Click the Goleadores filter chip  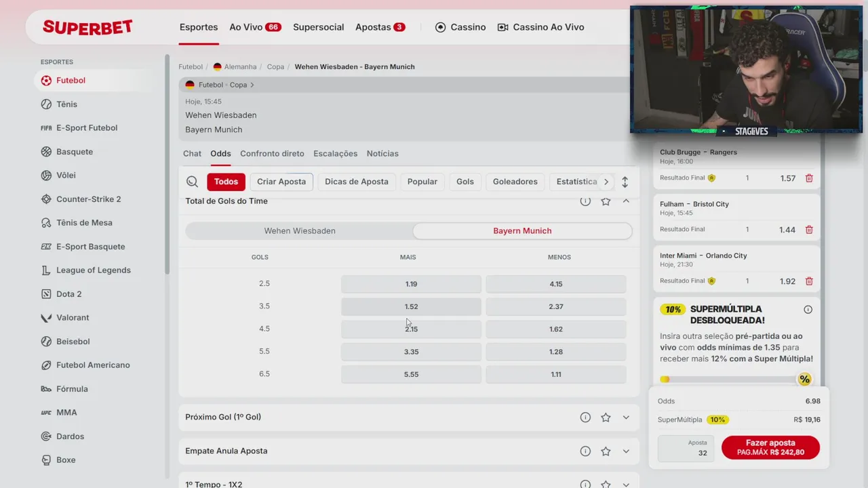tap(515, 182)
